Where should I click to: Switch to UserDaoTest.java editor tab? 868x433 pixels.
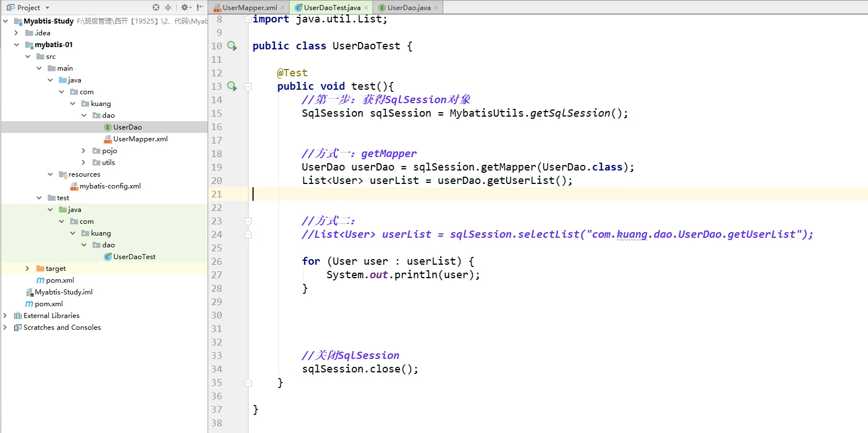(x=332, y=7)
